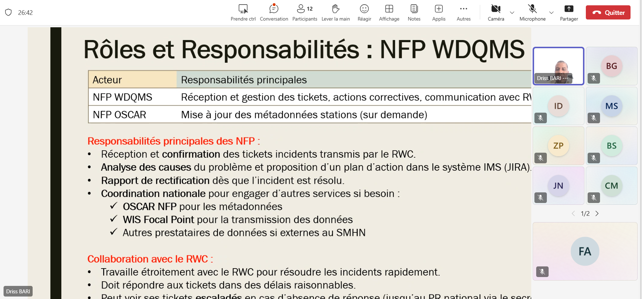Expand the camera options dropdown arrow
The image size is (644, 299).
[512, 13]
